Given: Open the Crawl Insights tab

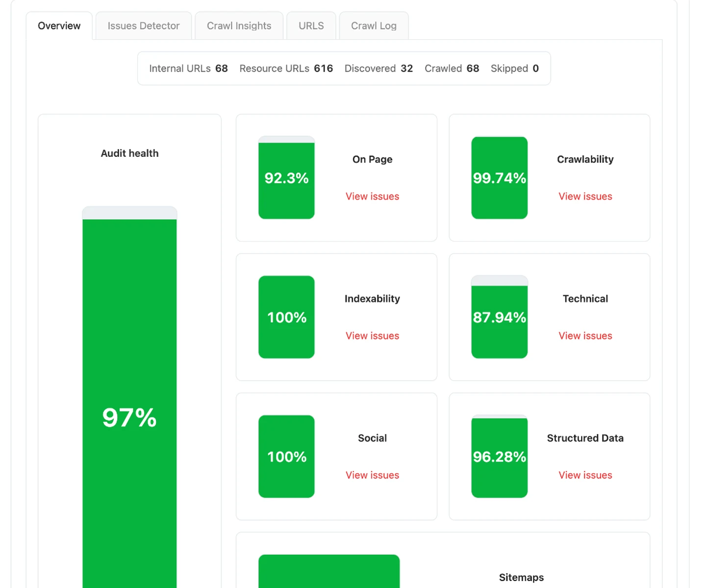Looking at the screenshot, I should 239,26.
